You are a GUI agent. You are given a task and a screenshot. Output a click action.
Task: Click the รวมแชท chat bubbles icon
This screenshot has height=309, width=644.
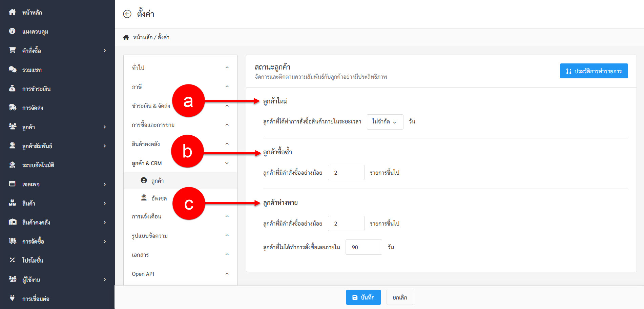pyautogui.click(x=13, y=70)
